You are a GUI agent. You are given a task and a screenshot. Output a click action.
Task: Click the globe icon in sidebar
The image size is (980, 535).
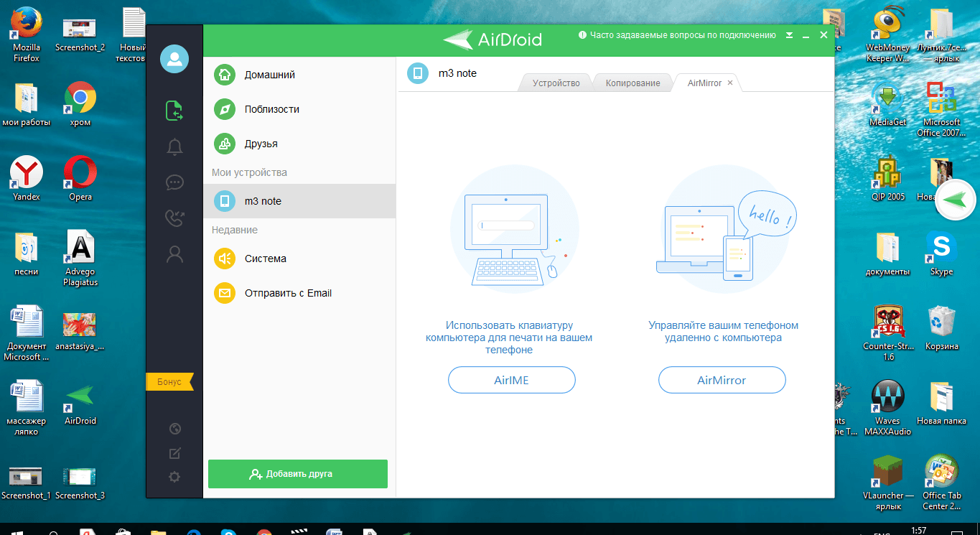point(174,429)
